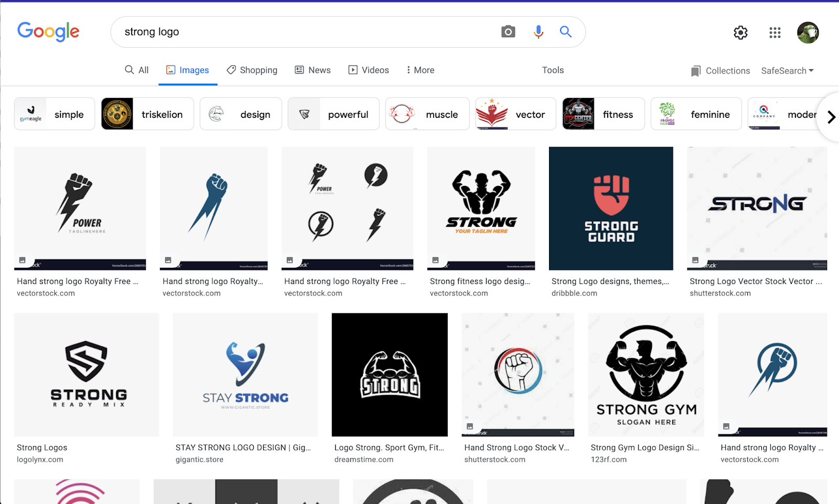The width and height of the screenshot is (839, 504).
Task: Search by image with camera icon
Action: (508, 32)
